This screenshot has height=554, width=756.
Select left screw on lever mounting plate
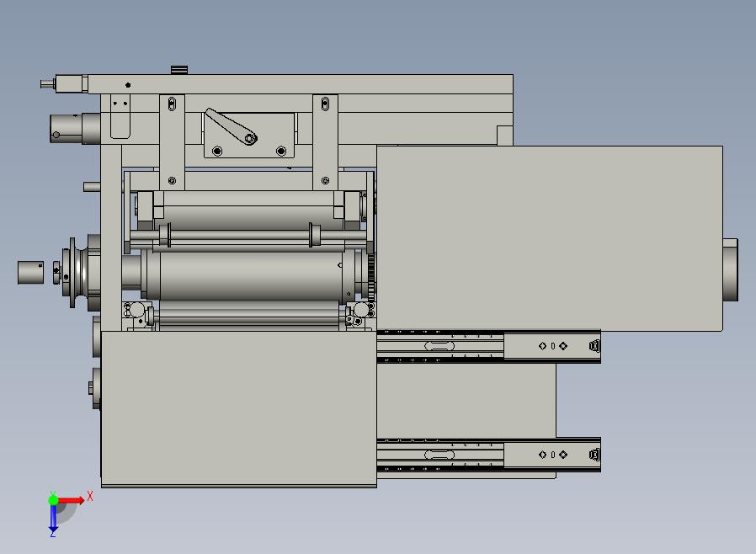click(x=217, y=152)
